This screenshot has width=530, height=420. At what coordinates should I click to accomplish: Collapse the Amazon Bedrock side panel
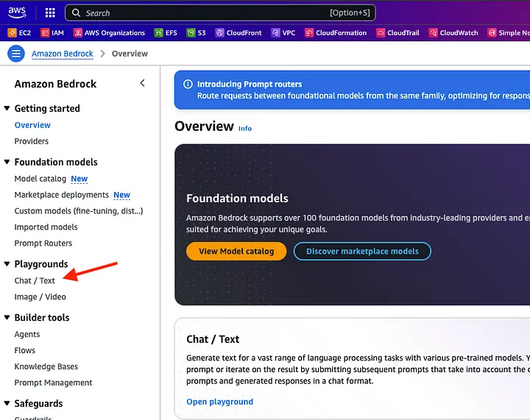142,83
